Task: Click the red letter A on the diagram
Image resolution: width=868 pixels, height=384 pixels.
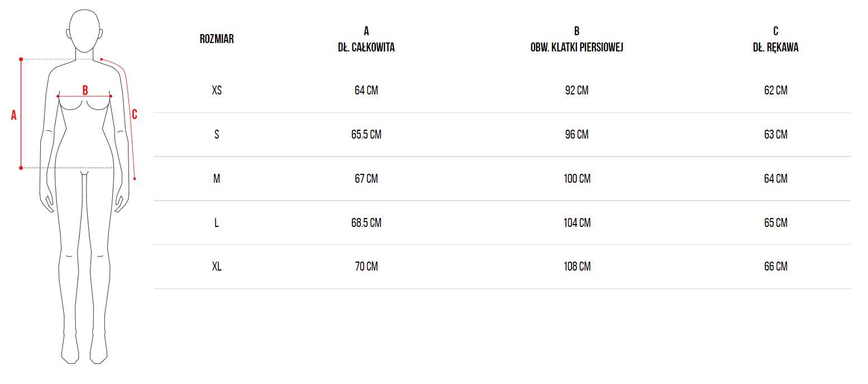Action: [14, 115]
